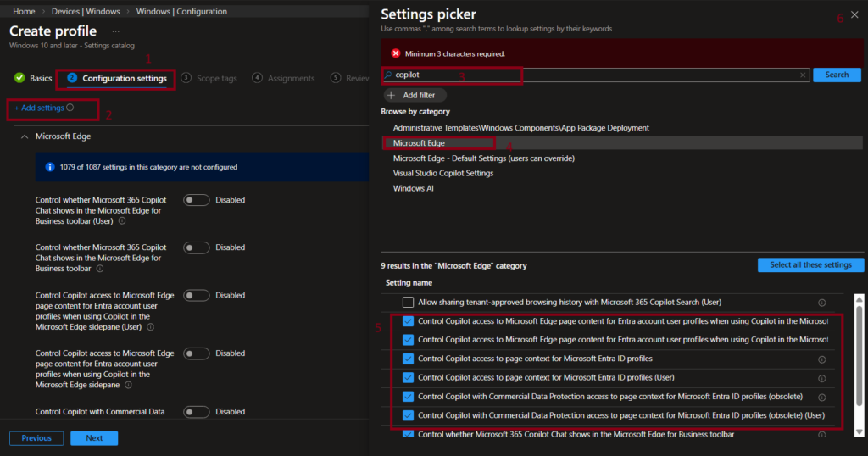Image resolution: width=868 pixels, height=456 pixels.
Task: Uncheck Control Copilot access to page context for Microsoft Entra ID profiles
Action: [x=408, y=359]
